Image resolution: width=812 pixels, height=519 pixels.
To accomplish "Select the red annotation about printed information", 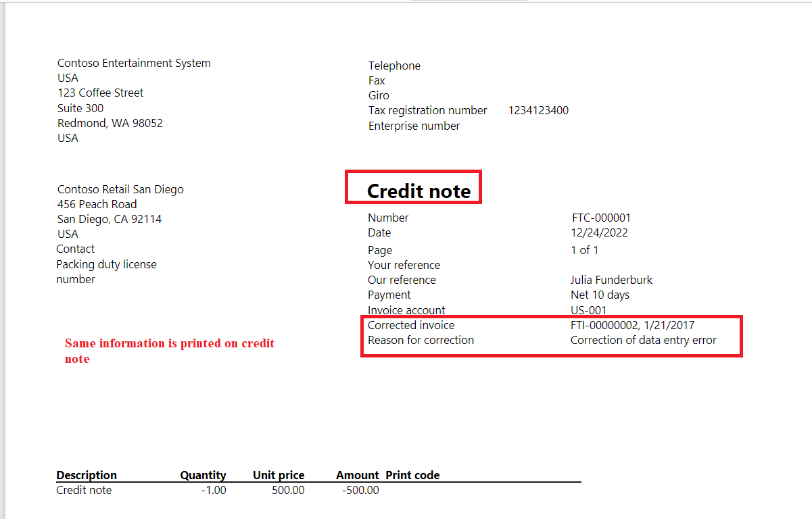I will pos(169,351).
